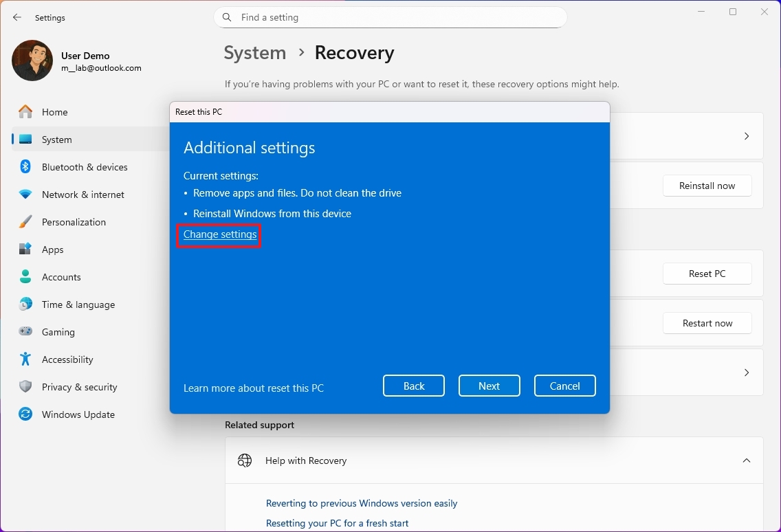
Task: Click the Back button in dialog
Action: pos(414,386)
